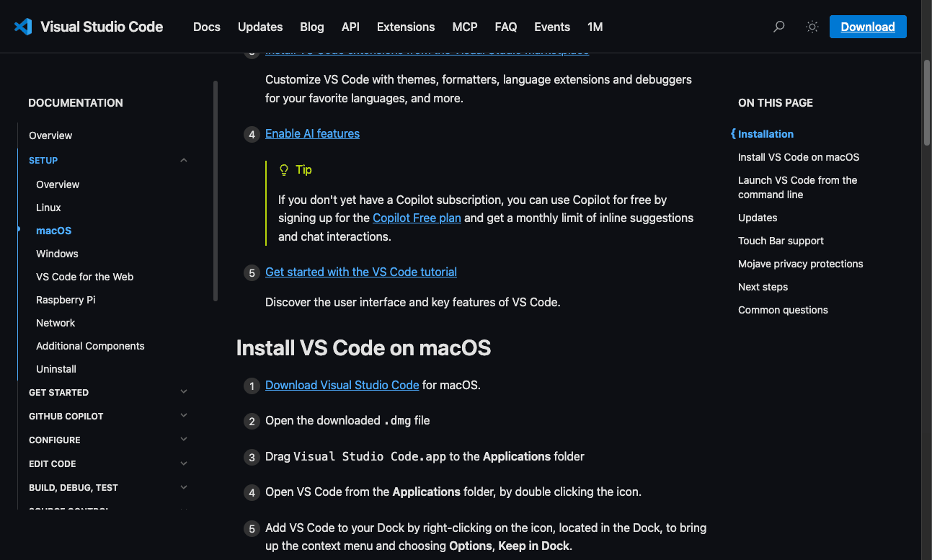Screen dimensions: 932x560
Task: Open the 1M nav item
Action: tap(595, 27)
